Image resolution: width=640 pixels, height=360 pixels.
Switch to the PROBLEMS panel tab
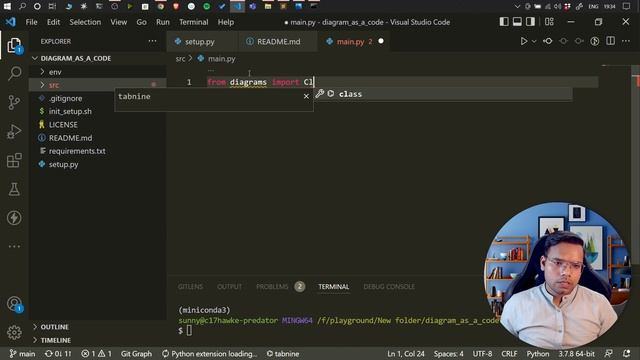[280, 287]
